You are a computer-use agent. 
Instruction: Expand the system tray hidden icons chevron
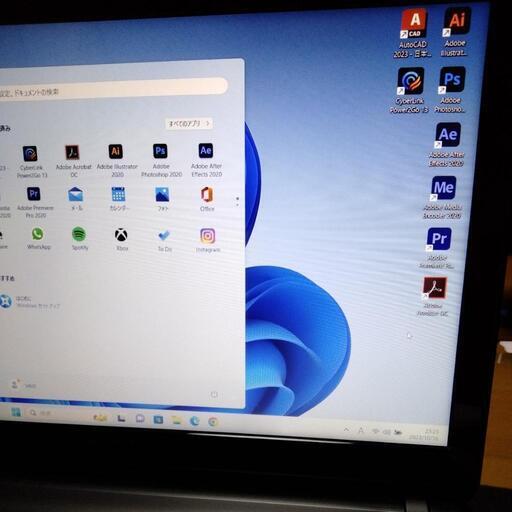click(x=347, y=430)
